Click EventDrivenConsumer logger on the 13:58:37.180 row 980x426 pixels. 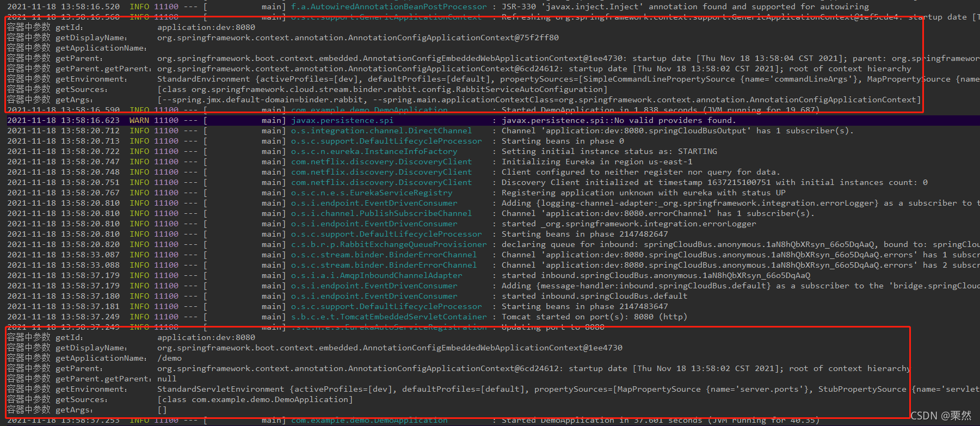374,296
